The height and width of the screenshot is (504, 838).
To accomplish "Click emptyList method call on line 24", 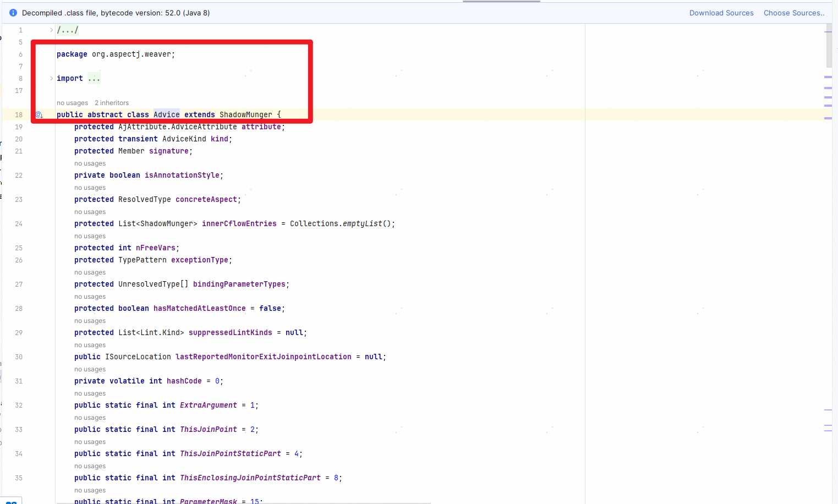I will pyautogui.click(x=363, y=224).
